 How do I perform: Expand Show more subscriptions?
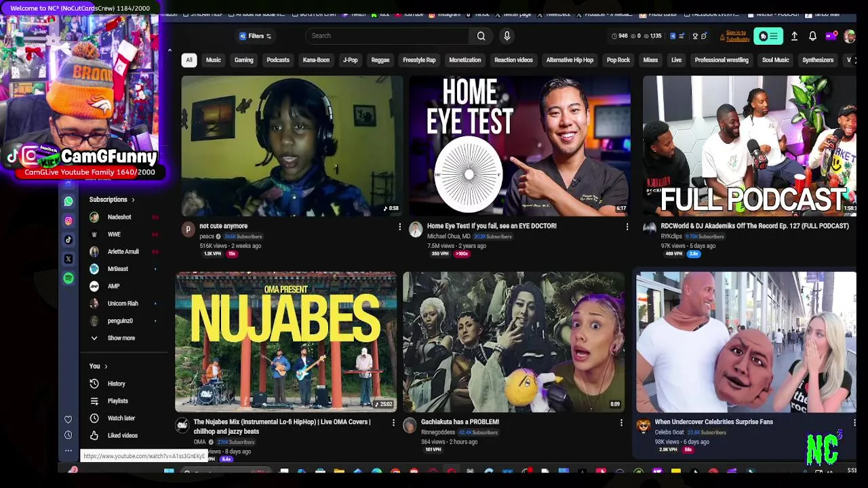(121, 338)
